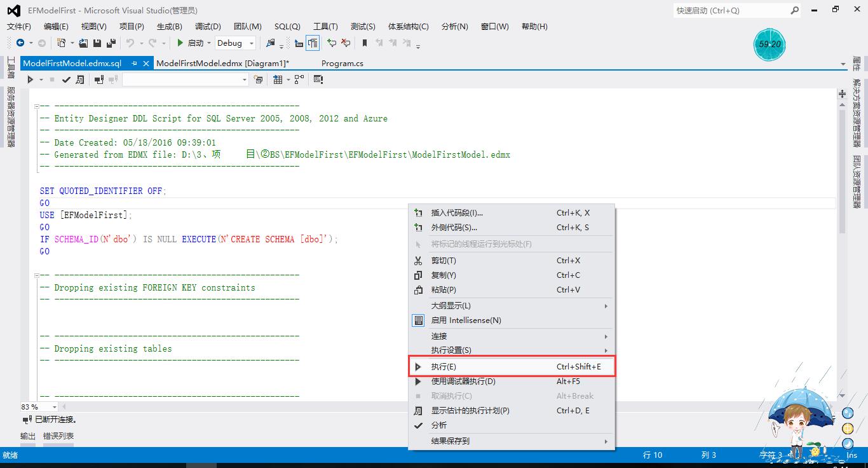Toggle 启用 Intellisense(N) in the context menu
Viewport: 868px width, 468px height.
(512, 320)
